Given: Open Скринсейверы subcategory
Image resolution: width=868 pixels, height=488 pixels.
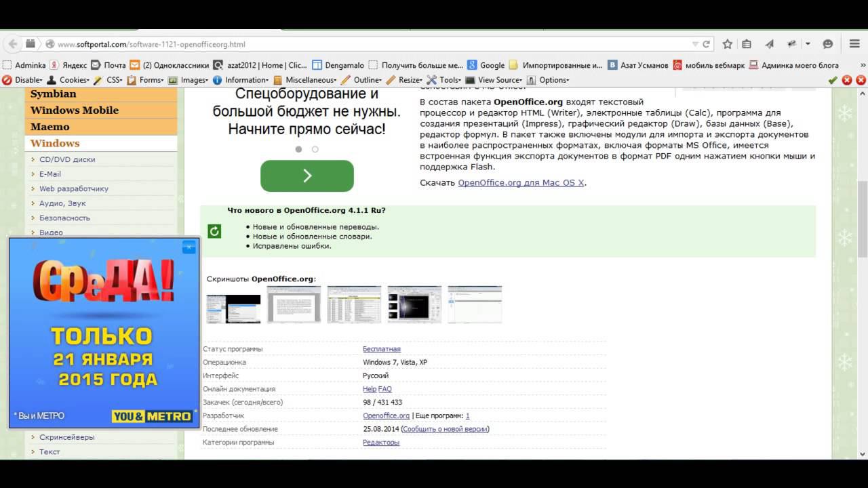Looking at the screenshot, I should pyautogui.click(x=67, y=437).
